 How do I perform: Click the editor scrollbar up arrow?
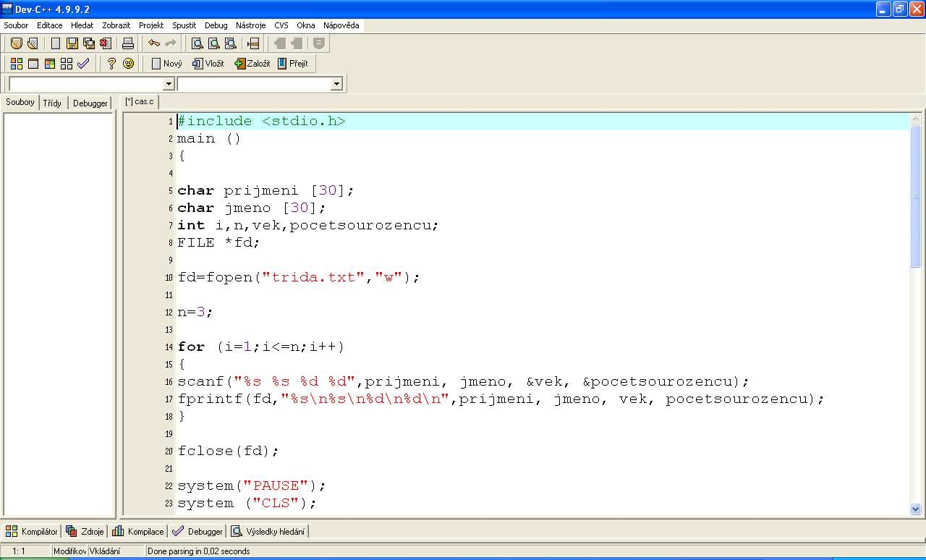[916, 119]
